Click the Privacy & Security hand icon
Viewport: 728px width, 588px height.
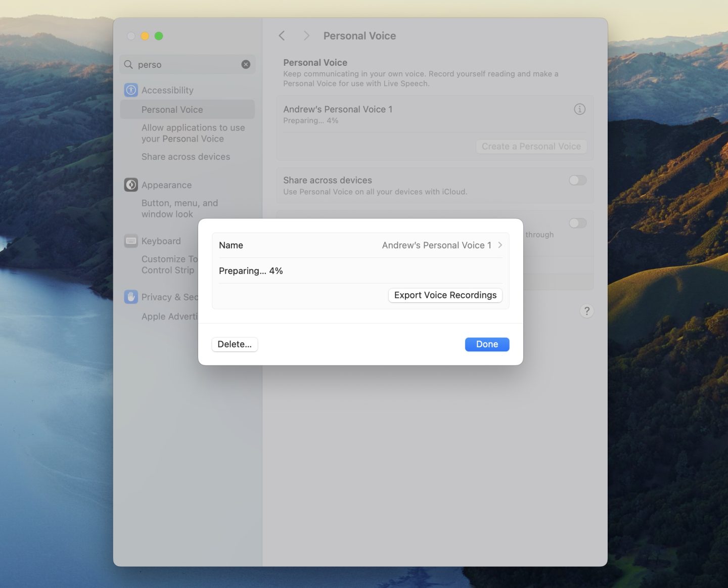pyautogui.click(x=131, y=297)
